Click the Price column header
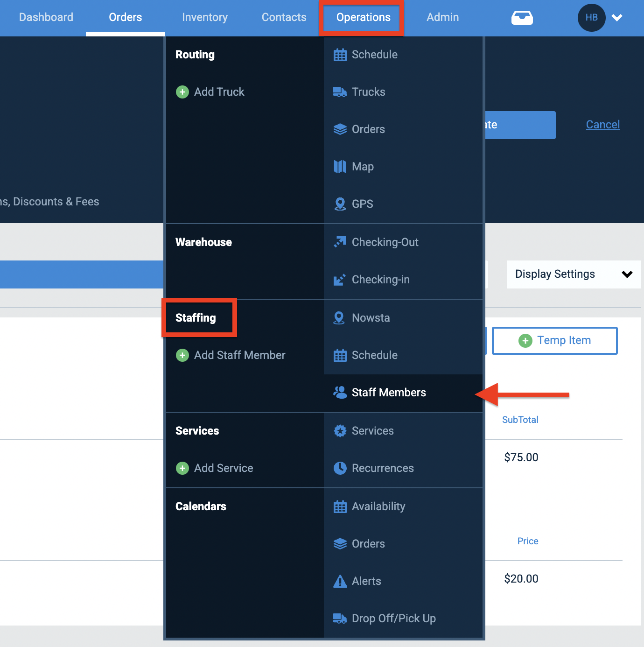The height and width of the screenshot is (647, 644). [528, 541]
